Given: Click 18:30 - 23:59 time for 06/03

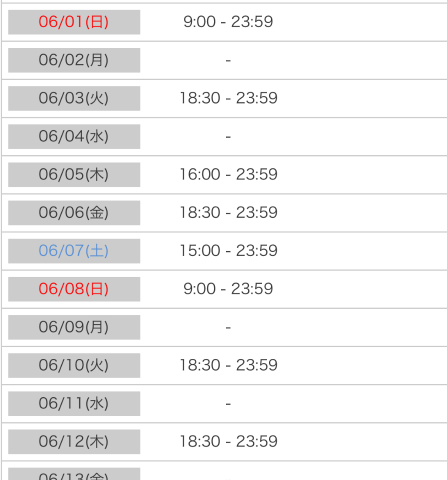Looking at the screenshot, I should pos(228,98).
